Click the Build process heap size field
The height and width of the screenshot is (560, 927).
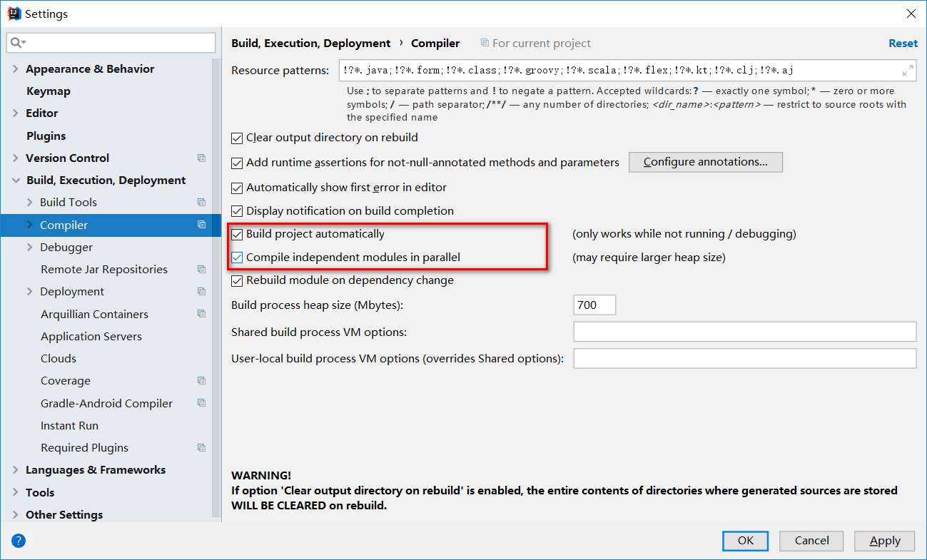594,305
